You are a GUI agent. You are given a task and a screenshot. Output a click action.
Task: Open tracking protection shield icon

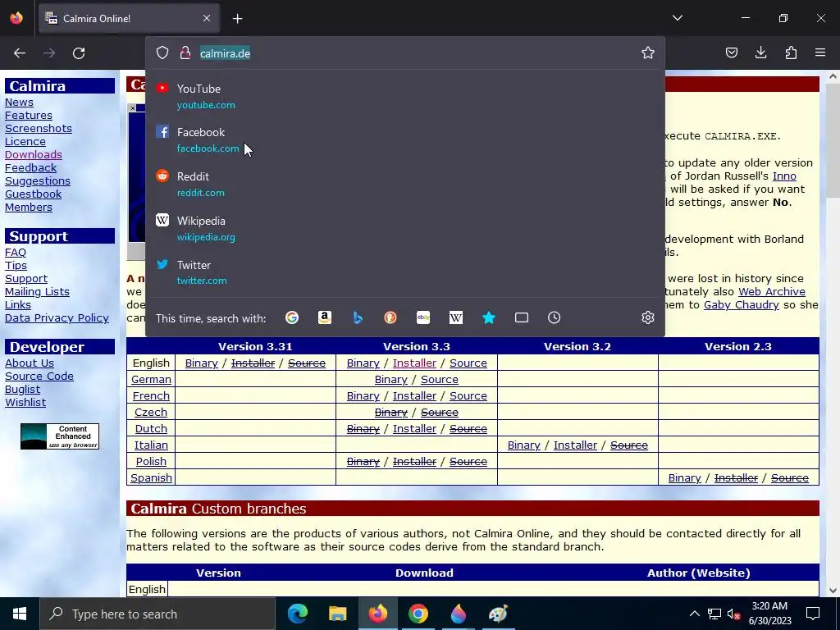(162, 52)
